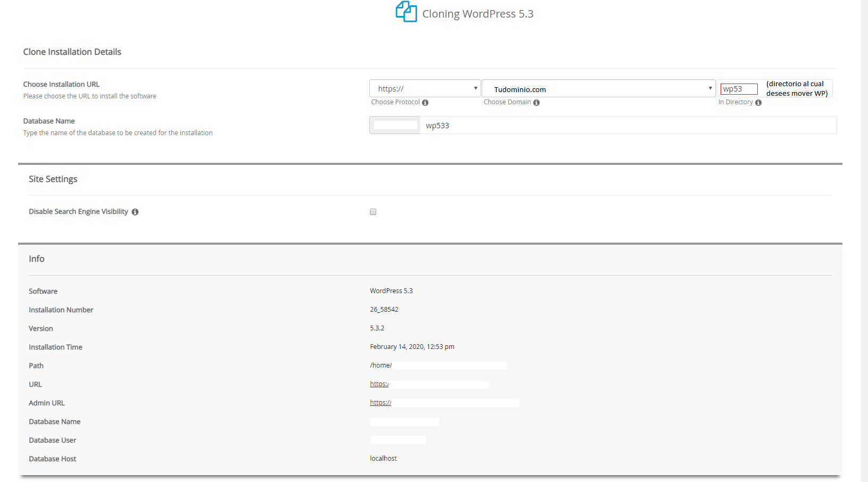Screen dimensions: 868x482
Task: Click the '/home/' path value
Action: click(381, 365)
